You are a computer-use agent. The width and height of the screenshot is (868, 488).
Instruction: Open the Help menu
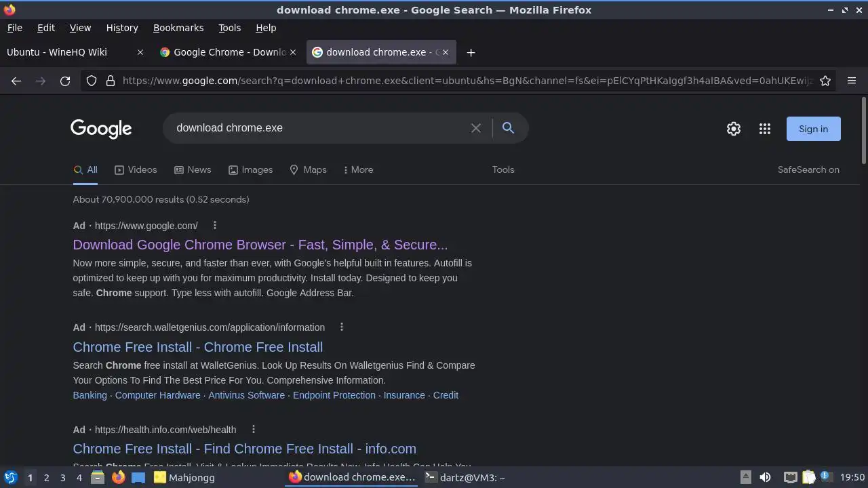(266, 28)
